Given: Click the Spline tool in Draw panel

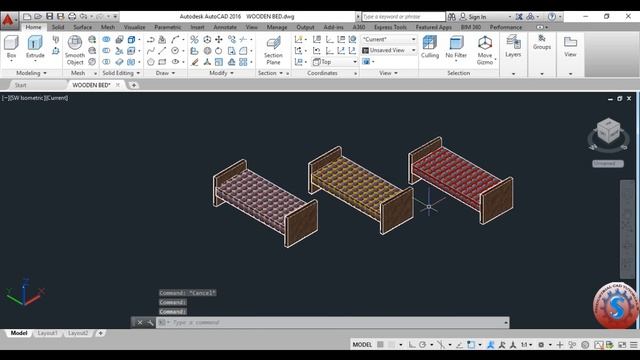Looking at the screenshot, I should coord(151,51).
